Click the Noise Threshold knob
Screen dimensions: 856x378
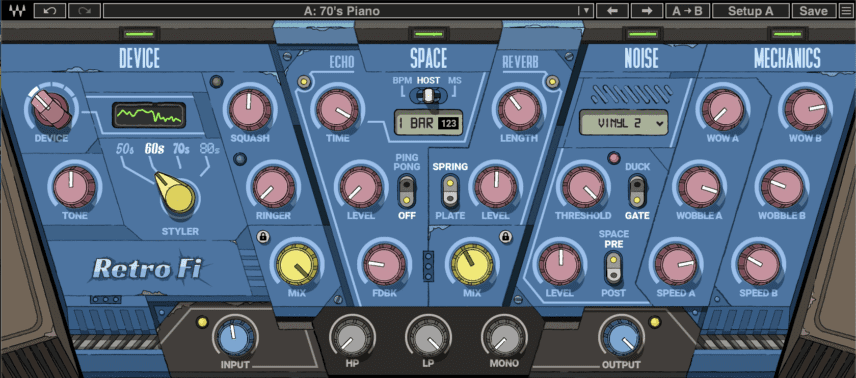(583, 187)
